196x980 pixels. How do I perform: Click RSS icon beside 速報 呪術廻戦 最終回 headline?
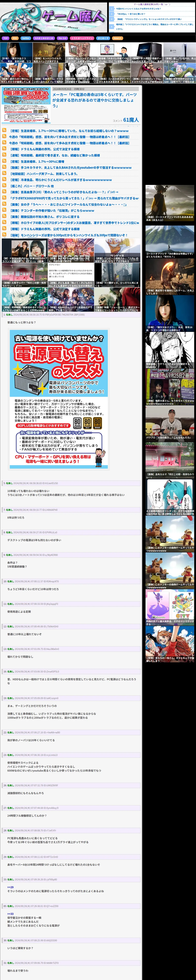click(x=4, y=155)
